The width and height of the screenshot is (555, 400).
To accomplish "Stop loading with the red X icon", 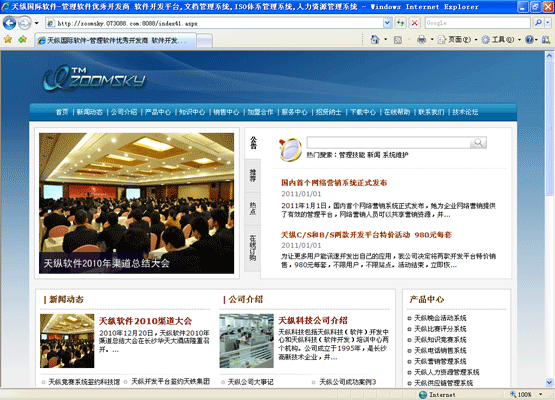I will point(414,23).
